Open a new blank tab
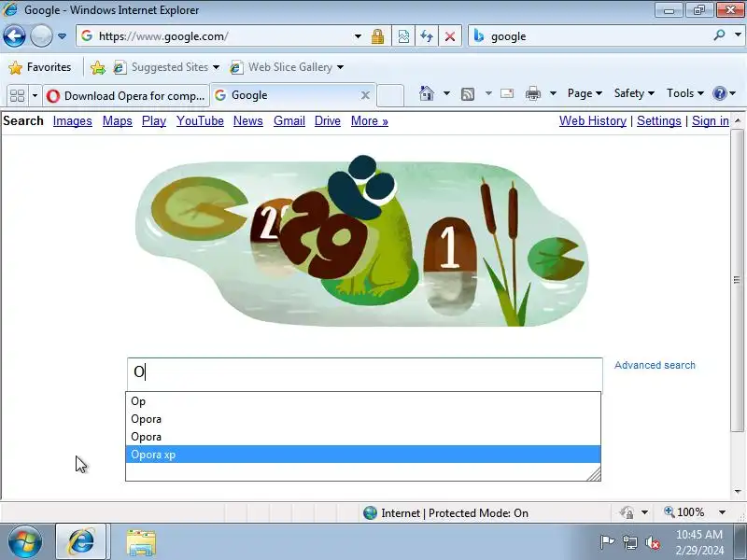The height and width of the screenshot is (560, 747). tap(390, 96)
